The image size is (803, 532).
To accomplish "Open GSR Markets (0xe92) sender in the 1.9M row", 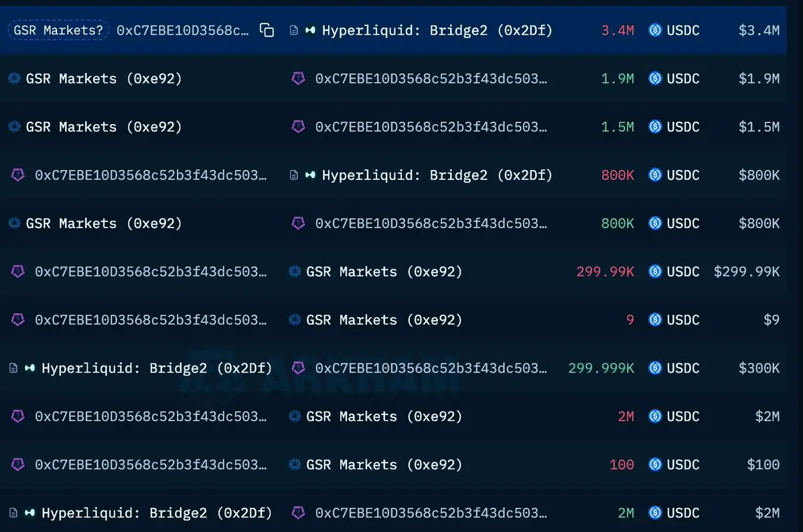I will pos(104,78).
